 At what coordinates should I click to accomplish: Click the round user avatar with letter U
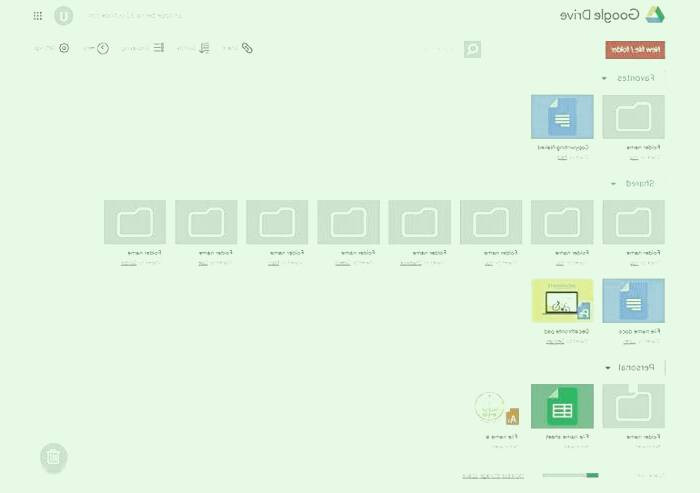[63, 16]
